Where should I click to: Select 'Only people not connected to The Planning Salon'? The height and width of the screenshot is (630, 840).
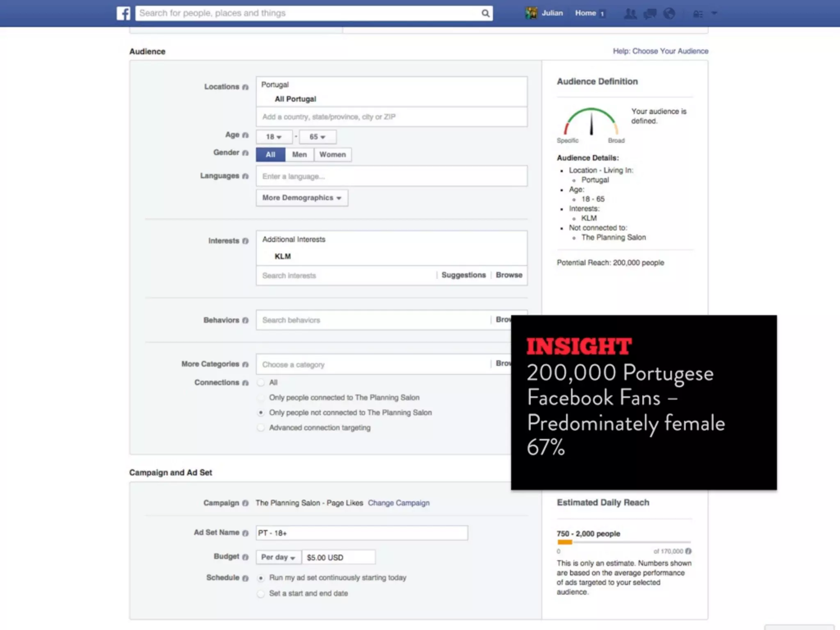(x=260, y=413)
